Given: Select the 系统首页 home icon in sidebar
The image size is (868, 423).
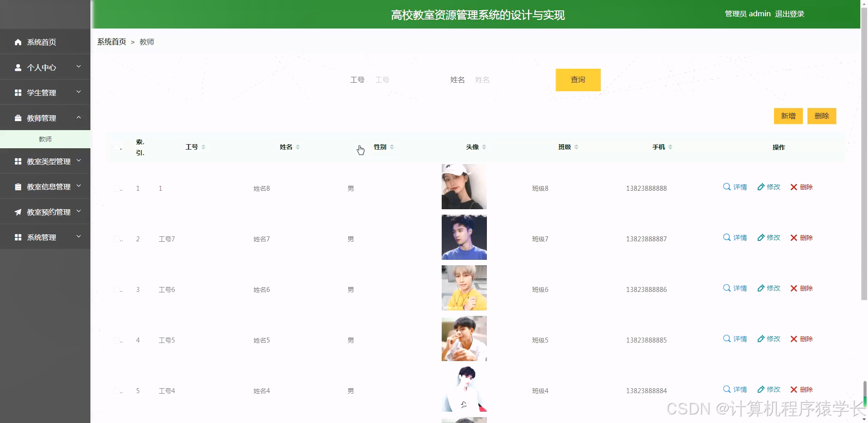Looking at the screenshot, I should click(18, 42).
